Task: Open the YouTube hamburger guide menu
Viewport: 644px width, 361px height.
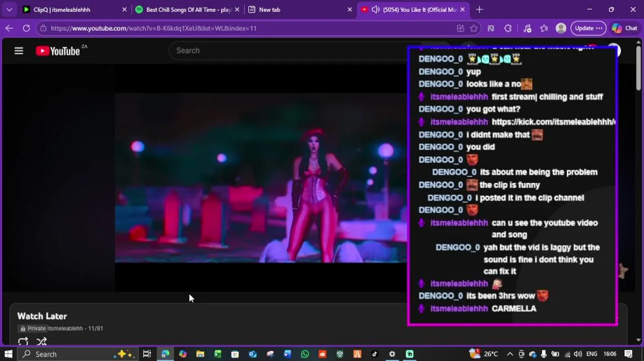Action: point(19,51)
